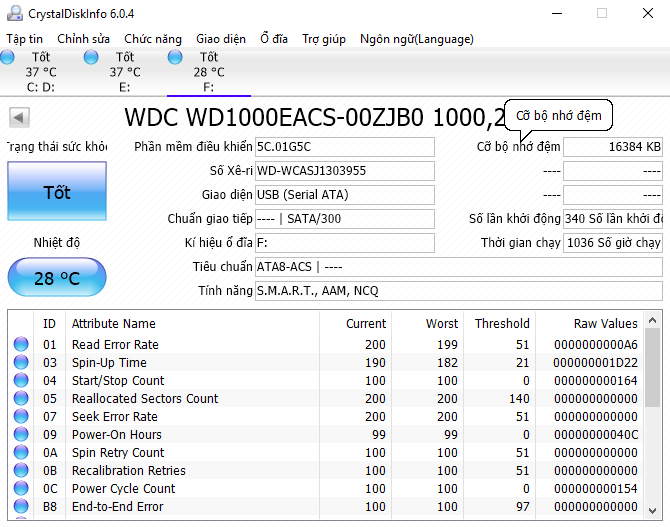
Task: Open the Chức năng menu
Action: pyautogui.click(x=153, y=39)
